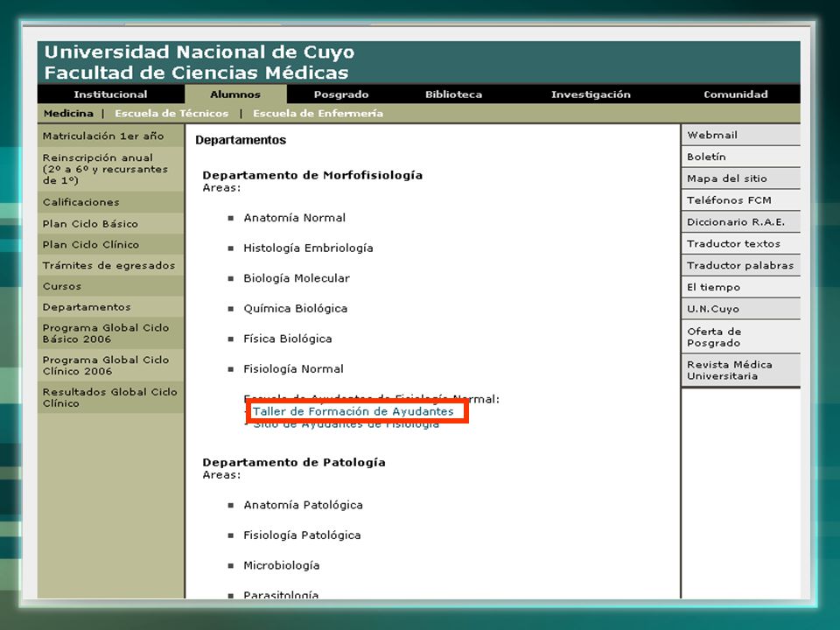The width and height of the screenshot is (840, 630).
Task: Open Escuela de Enfermería submenu link
Action: [x=318, y=114]
